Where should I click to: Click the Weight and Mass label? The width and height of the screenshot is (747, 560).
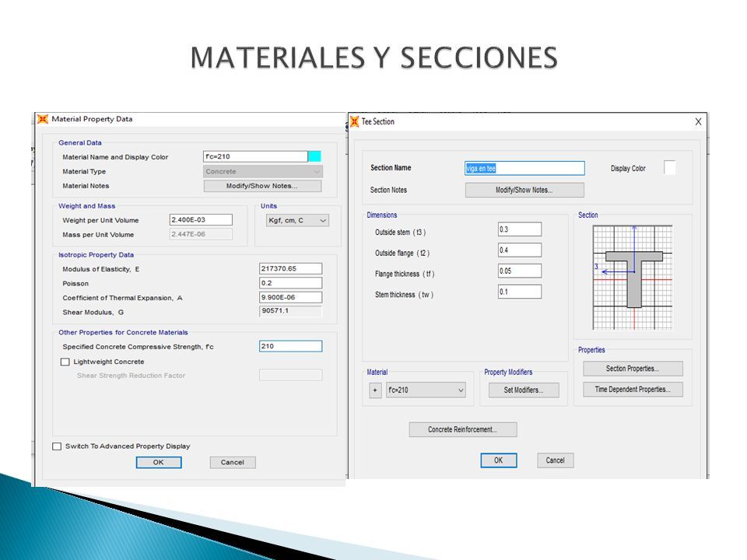86,206
